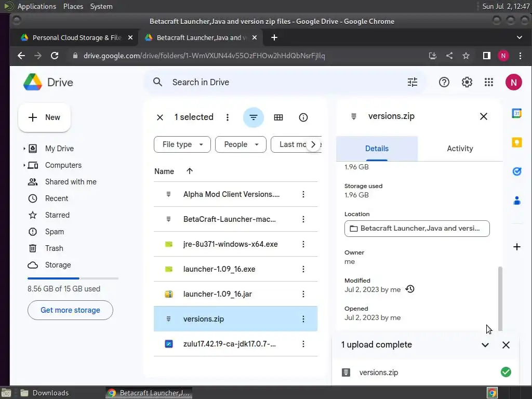Viewport: 532px width, 399px height.
Task: Open more options for launcher-1.09_16.jar
Action: click(x=303, y=294)
